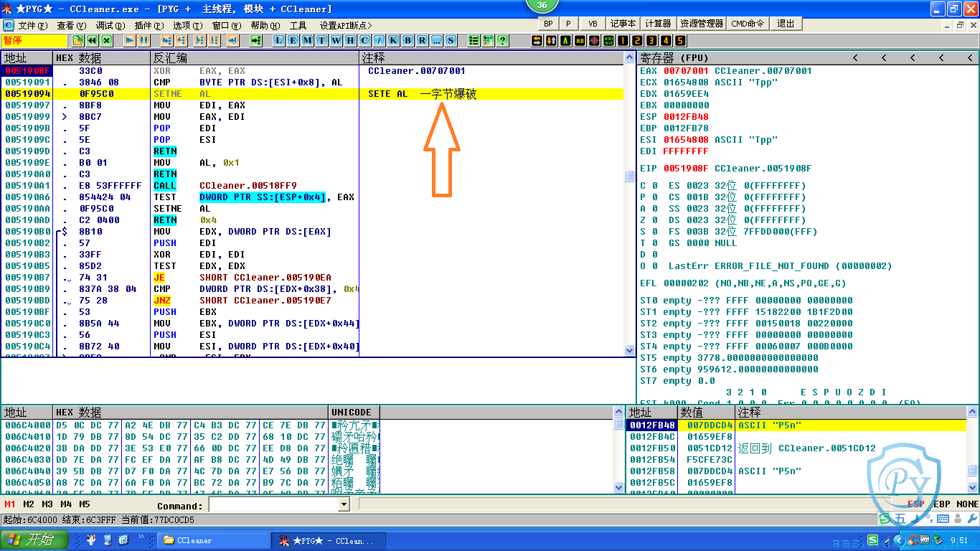The width and height of the screenshot is (980, 551).
Task: Open the 调试(D) menu
Action: click(x=110, y=25)
